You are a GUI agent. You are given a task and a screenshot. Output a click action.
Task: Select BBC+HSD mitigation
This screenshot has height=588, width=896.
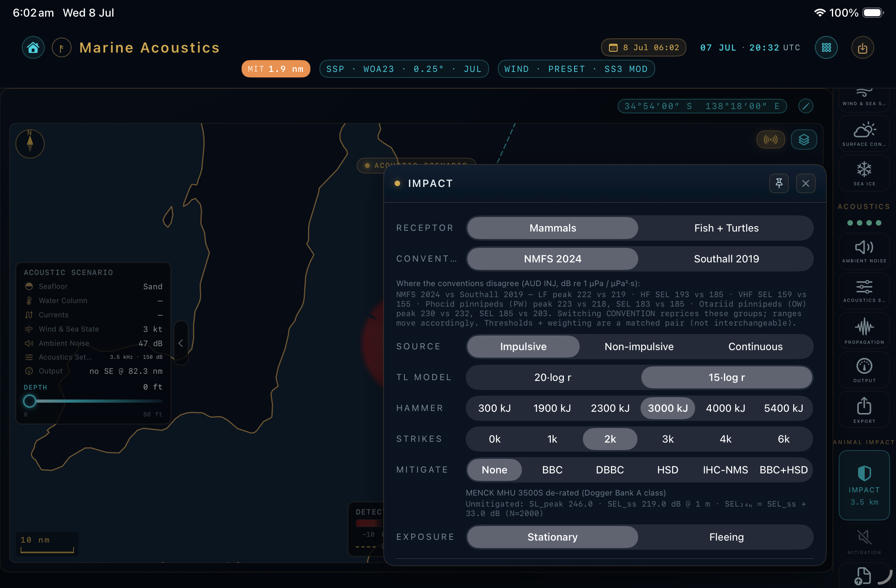pos(783,470)
